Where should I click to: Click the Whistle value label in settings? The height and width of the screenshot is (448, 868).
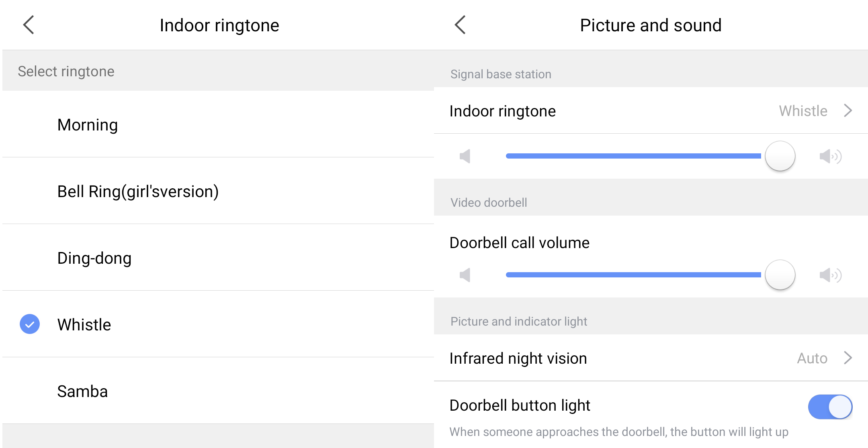[803, 111]
